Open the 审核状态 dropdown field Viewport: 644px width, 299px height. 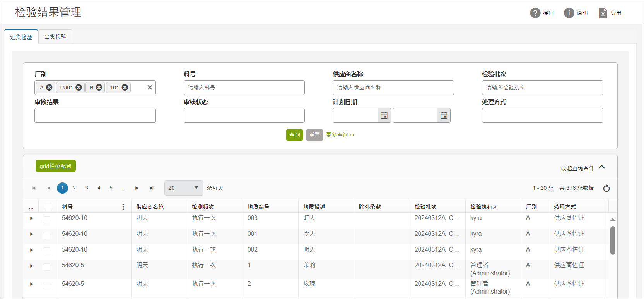pyautogui.click(x=244, y=115)
